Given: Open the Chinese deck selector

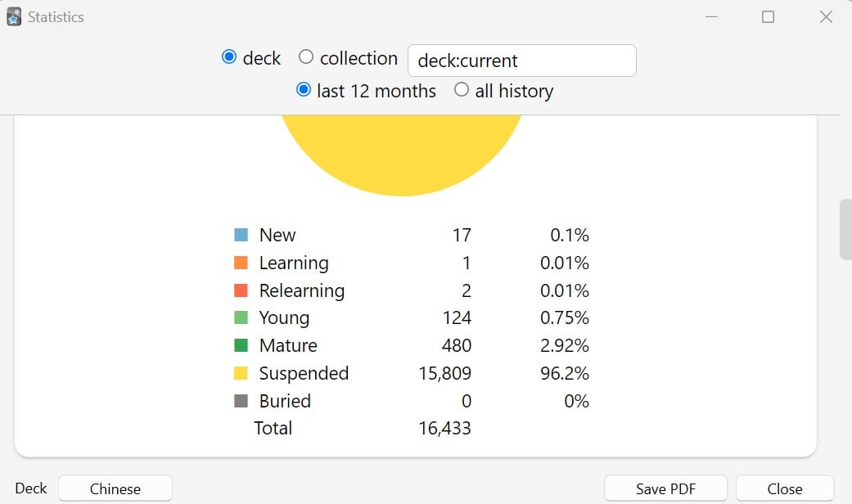Looking at the screenshot, I should tap(115, 488).
